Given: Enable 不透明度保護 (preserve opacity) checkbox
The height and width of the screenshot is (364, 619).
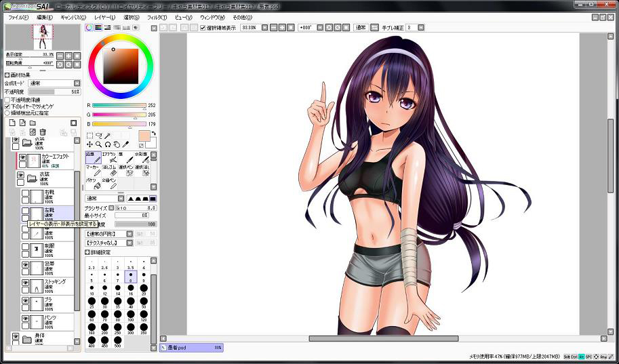Looking at the screenshot, I should [7, 100].
